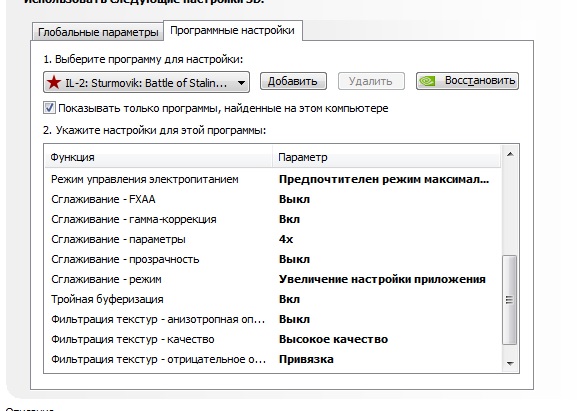Open the гамма-коррекция Вкл value
This screenshot has width=577, height=411.
(289, 219)
